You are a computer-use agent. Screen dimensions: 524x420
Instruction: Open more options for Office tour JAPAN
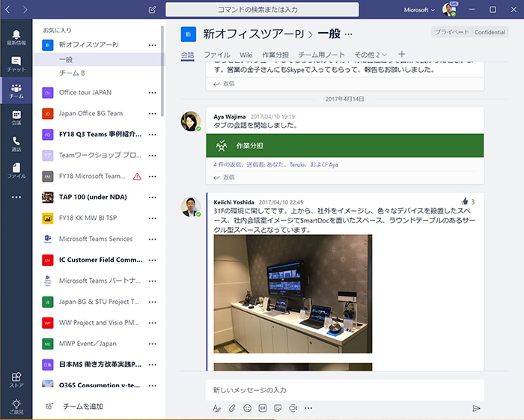153,93
